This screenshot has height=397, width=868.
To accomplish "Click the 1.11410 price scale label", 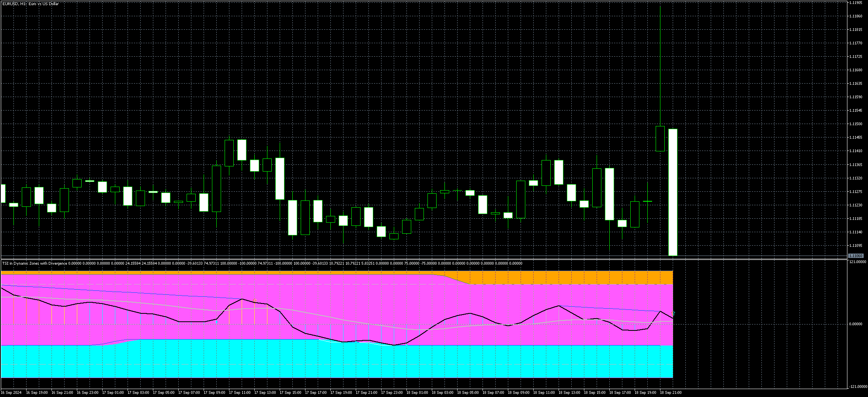I will 856,151.
